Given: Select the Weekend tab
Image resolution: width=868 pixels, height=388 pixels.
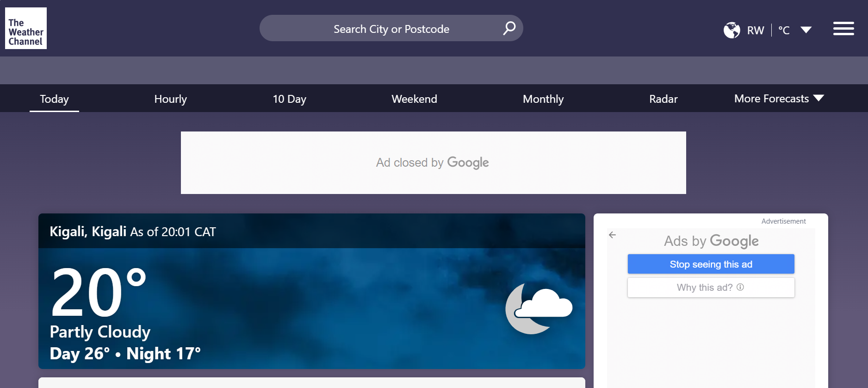Looking at the screenshot, I should (414, 99).
